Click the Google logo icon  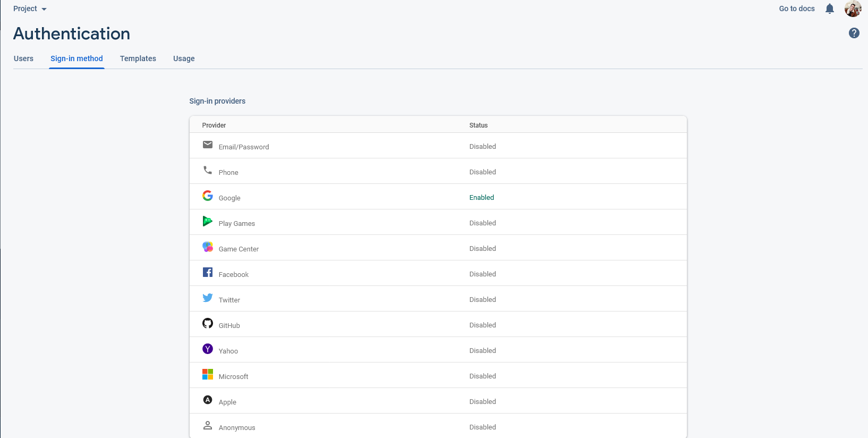point(208,196)
